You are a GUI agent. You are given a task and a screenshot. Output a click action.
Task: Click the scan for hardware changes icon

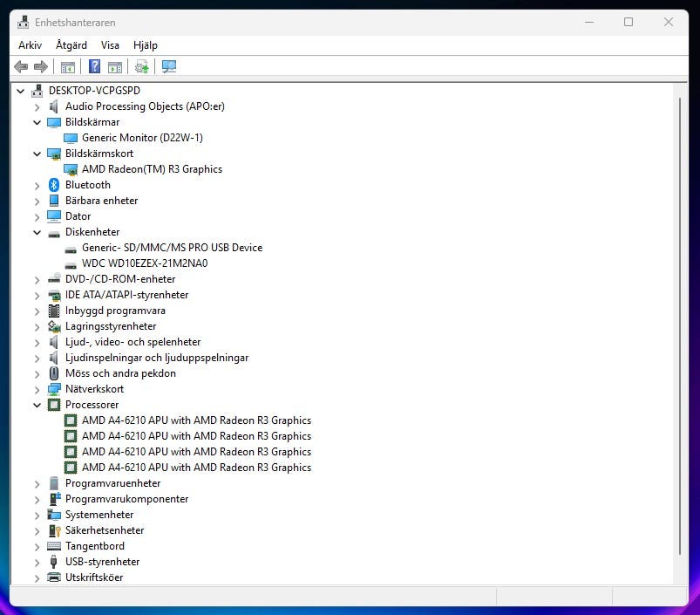[169, 67]
